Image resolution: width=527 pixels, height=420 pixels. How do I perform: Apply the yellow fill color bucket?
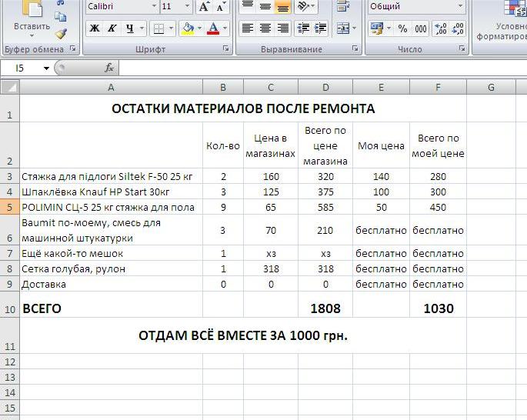pyautogui.click(x=188, y=28)
